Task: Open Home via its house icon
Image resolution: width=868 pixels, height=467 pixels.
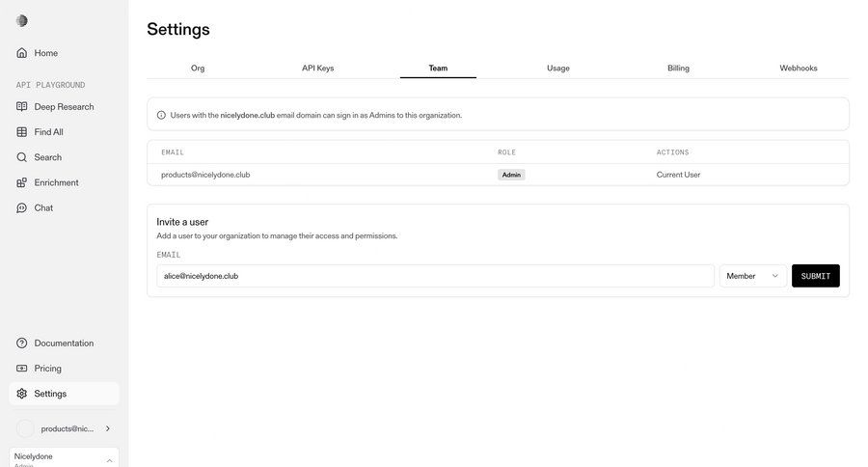Action: click(22, 53)
